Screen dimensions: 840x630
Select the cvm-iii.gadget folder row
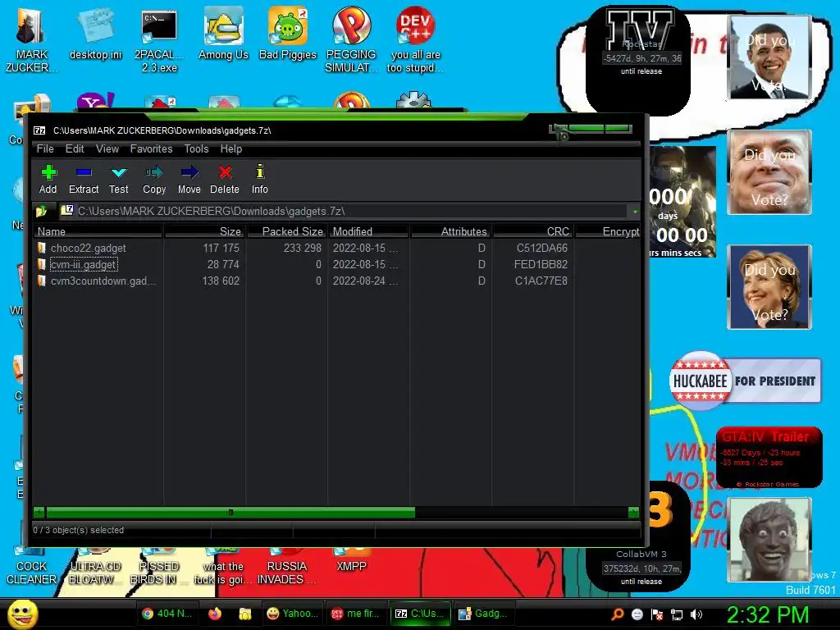point(337,265)
